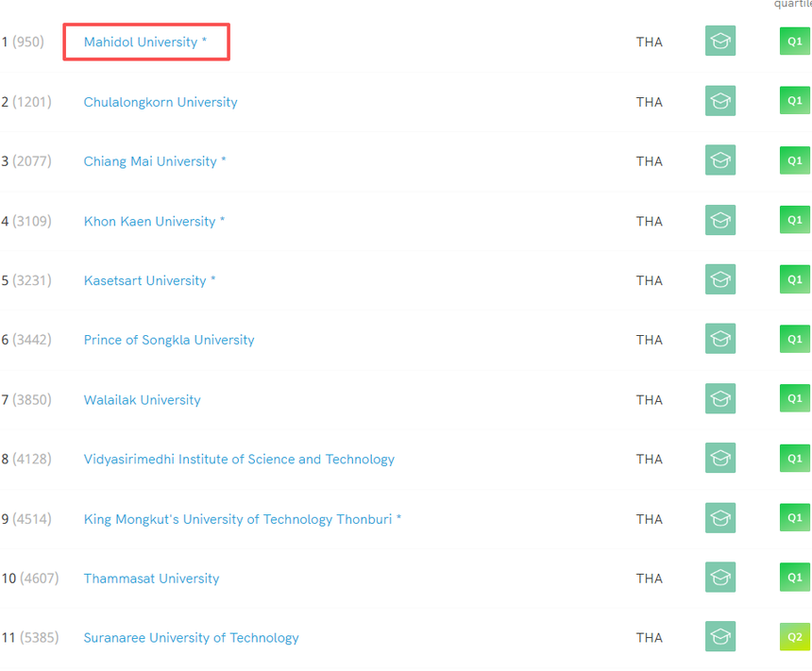Click graduation cap icon for Mahidol University

coord(719,42)
